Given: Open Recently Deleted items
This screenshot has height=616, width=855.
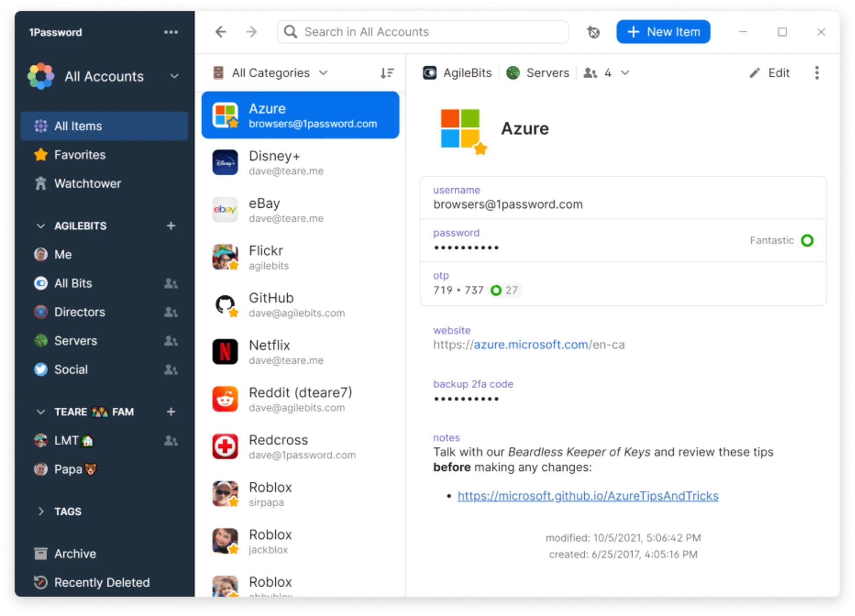Looking at the screenshot, I should [x=102, y=582].
